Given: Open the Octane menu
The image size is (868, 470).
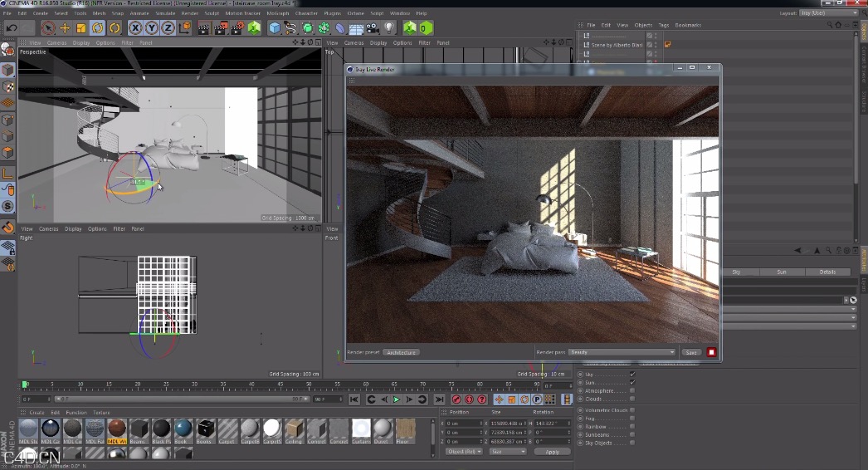Looking at the screenshot, I should tap(355, 13).
